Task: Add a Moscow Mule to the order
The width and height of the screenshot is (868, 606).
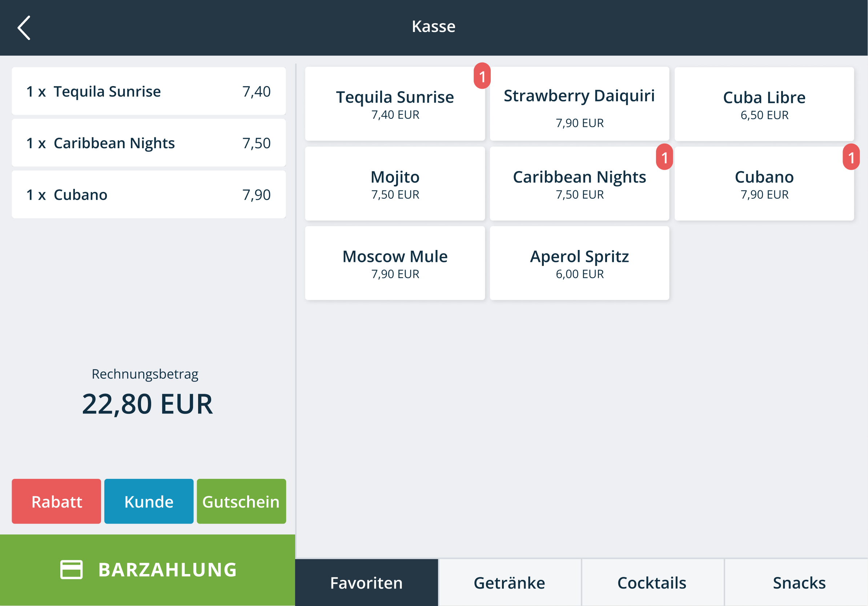Action: tap(395, 263)
